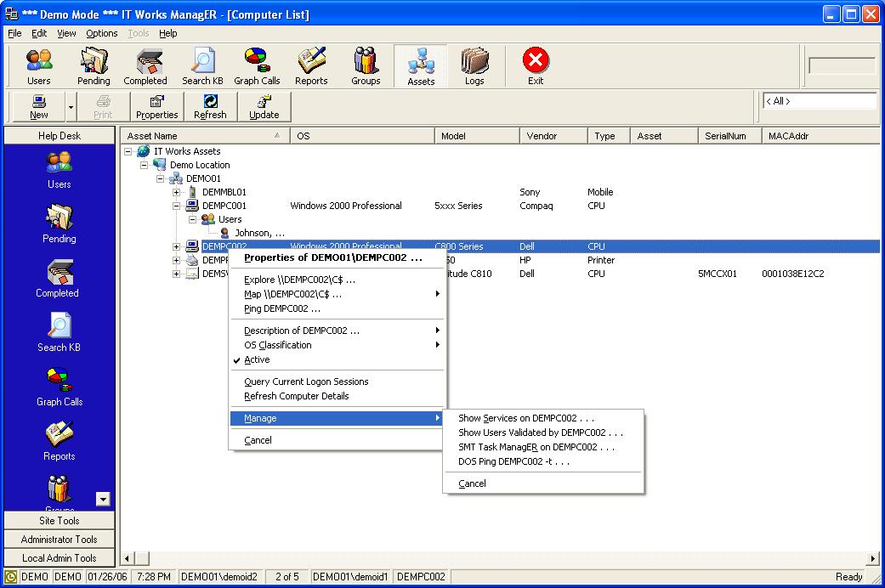The width and height of the screenshot is (885, 588).
Task: Open Completed in Help Desk sidebar
Action: (57, 279)
